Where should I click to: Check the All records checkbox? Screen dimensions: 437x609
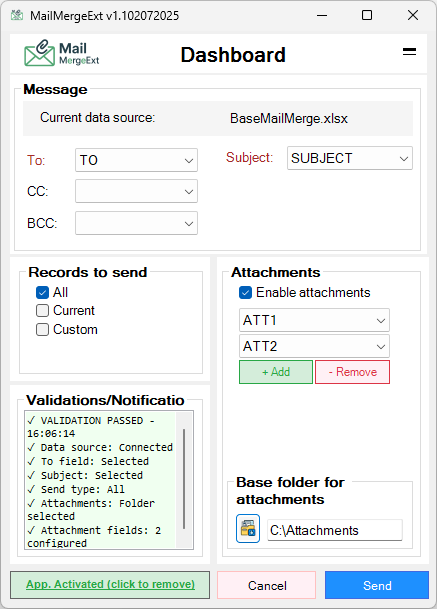point(42,292)
